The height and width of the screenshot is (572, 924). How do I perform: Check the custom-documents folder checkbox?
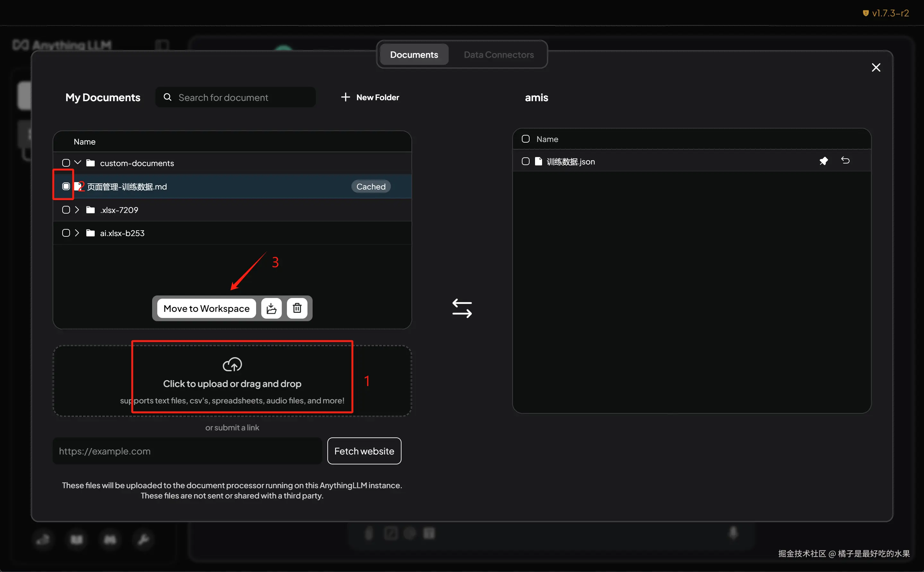tap(66, 163)
